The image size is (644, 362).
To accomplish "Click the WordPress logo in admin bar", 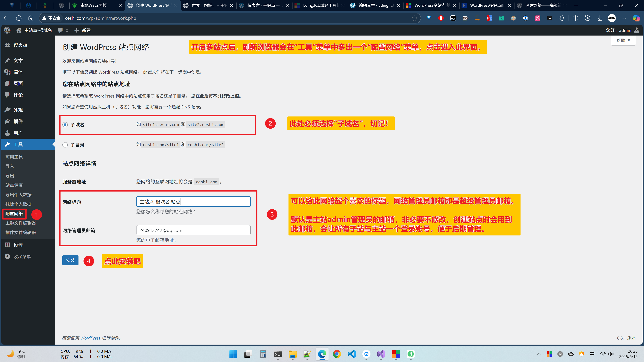I will 7,30.
